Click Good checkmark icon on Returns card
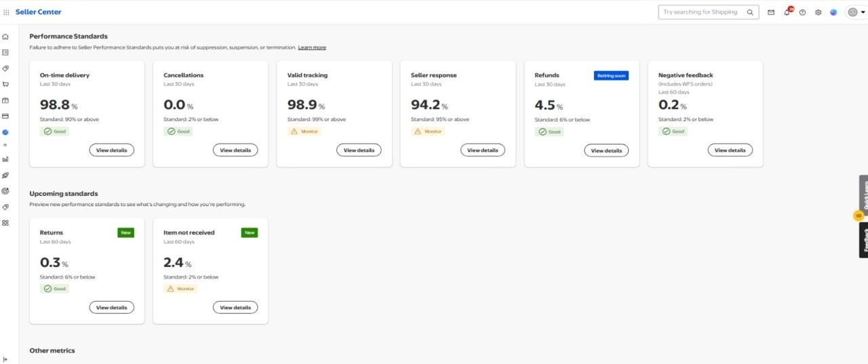The image size is (868, 364). point(47,289)
